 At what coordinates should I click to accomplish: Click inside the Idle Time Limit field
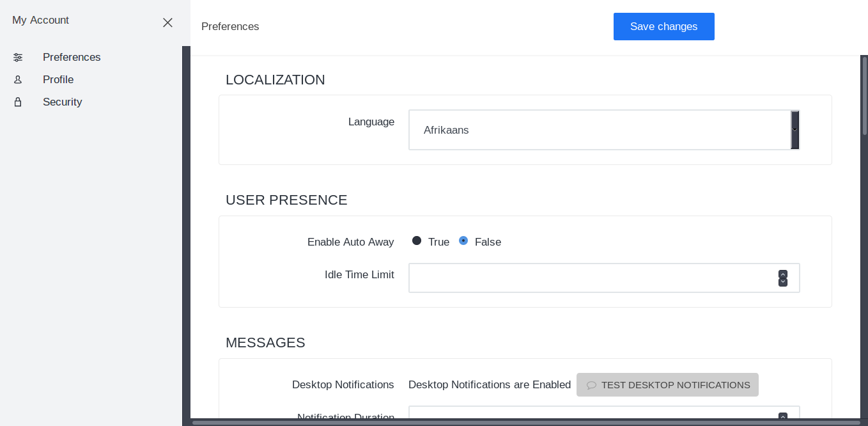(x=591, y=278)
